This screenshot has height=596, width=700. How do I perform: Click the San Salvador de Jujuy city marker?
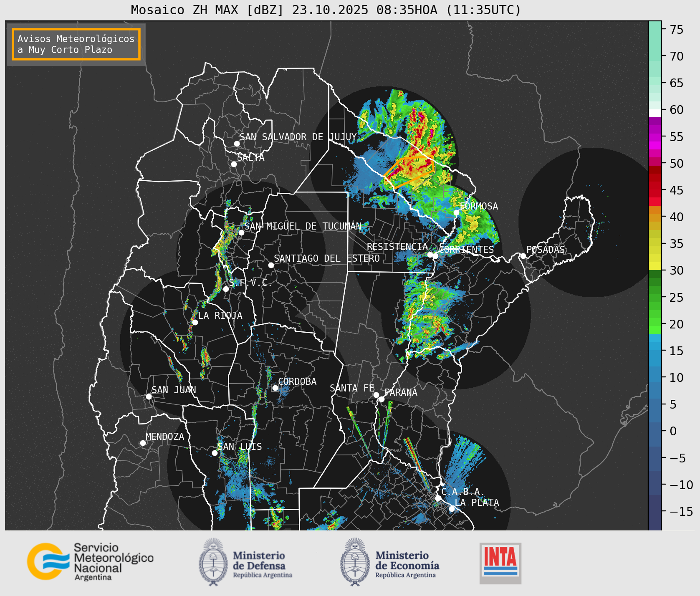point(237,144)
